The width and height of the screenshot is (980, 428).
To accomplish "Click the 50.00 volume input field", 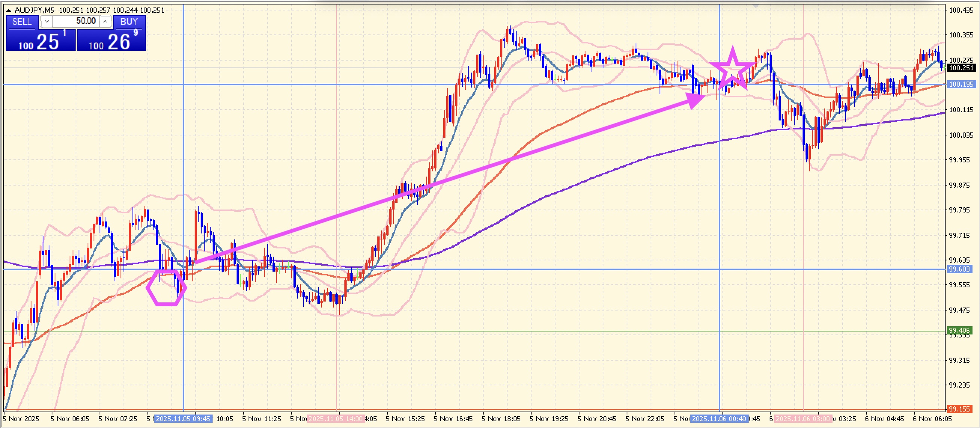I will (75, 21).
